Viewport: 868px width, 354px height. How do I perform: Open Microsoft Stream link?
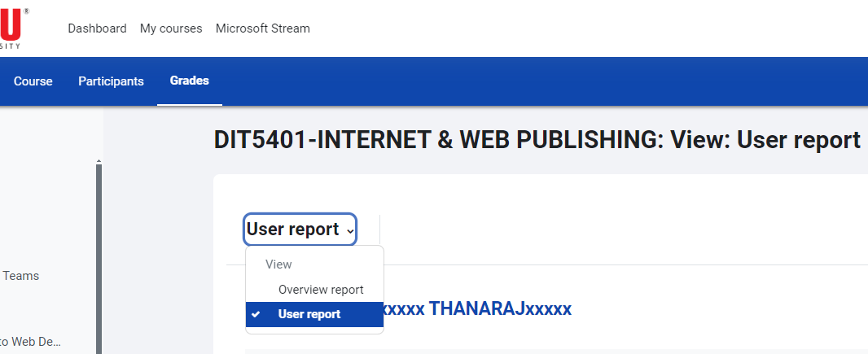coord(262,28)
